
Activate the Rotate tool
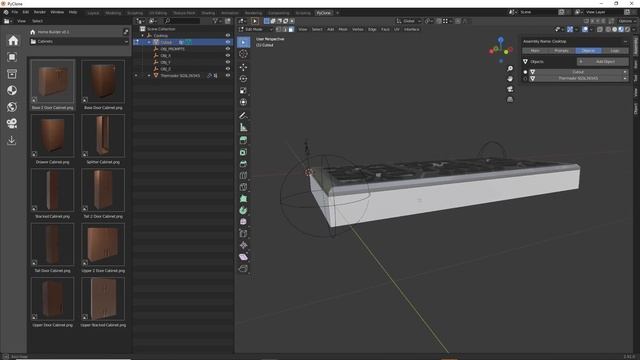243,79
